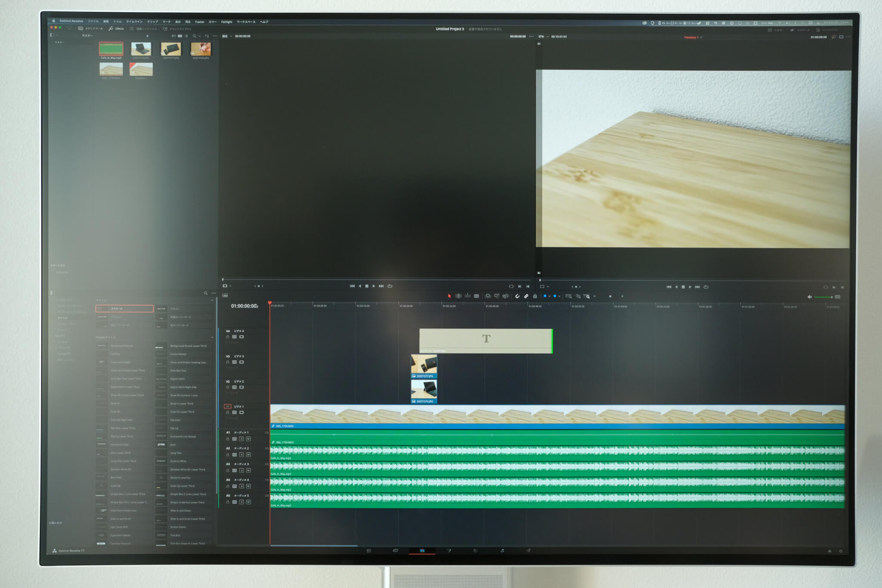
Task: Collapse the Fusionタイトル section chevron
Action: click(212, 337)
